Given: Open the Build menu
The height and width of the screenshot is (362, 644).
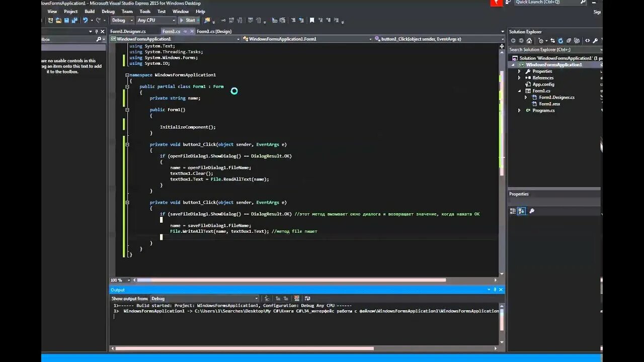Looking at the screenshot, I should [90, 12].
